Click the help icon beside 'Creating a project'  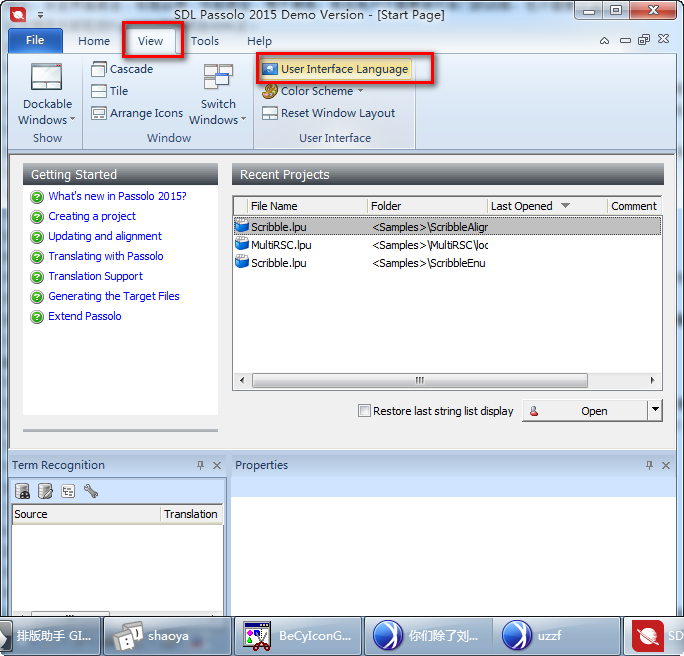coord(37,217)
